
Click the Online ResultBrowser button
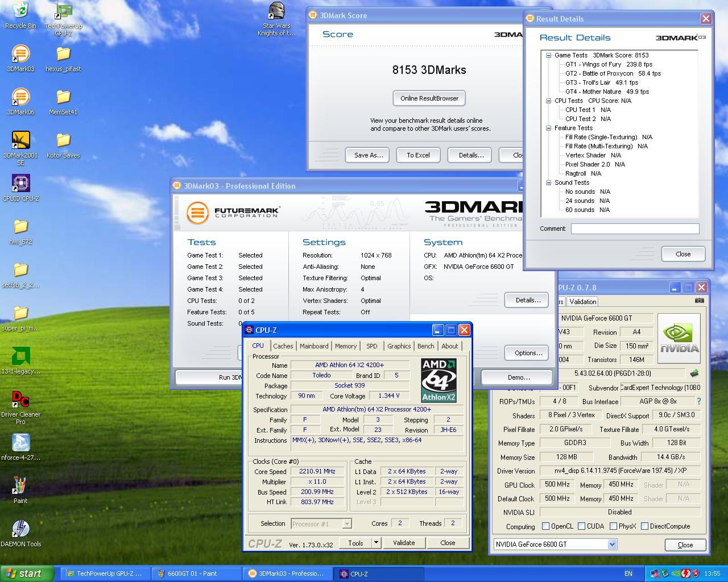point(429,98)
